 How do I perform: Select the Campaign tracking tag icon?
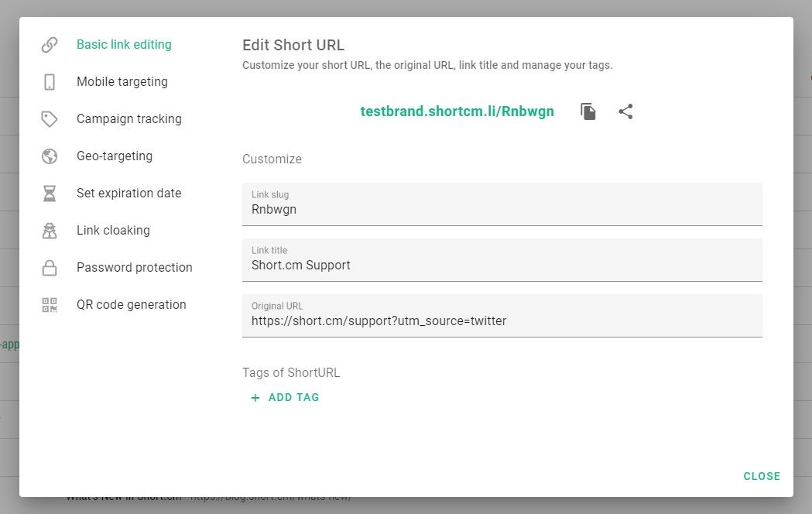[x=50, y=118]
